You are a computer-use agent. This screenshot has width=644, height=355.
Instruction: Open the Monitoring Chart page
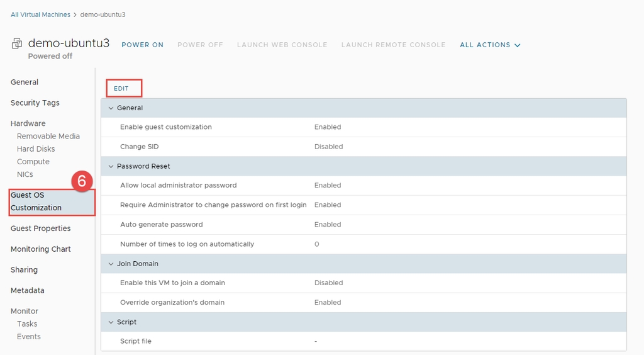coord(41,249)
